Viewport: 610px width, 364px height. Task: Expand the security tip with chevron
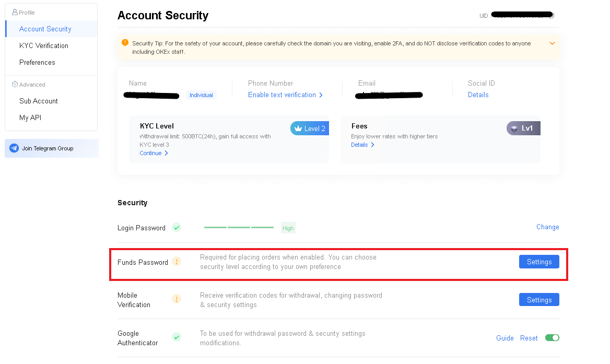point(552,43)
